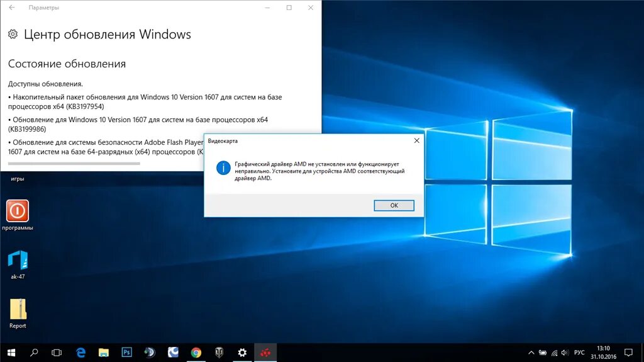Open the network Wi-Fi tray icon
The height and width of the screenshot is (362, 644).
(555, 353)
